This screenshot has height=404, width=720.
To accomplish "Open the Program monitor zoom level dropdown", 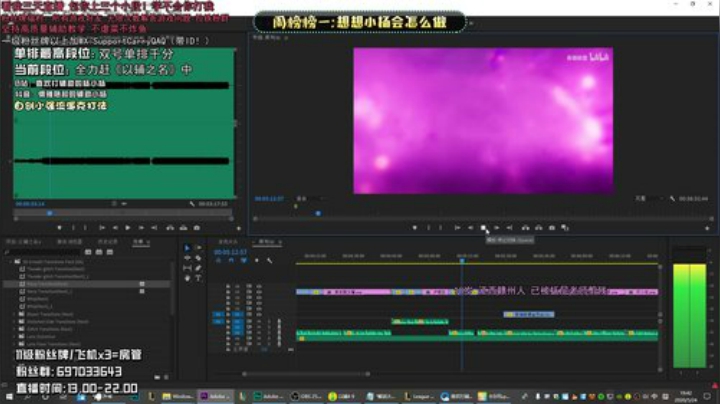I will coord(309,199).
